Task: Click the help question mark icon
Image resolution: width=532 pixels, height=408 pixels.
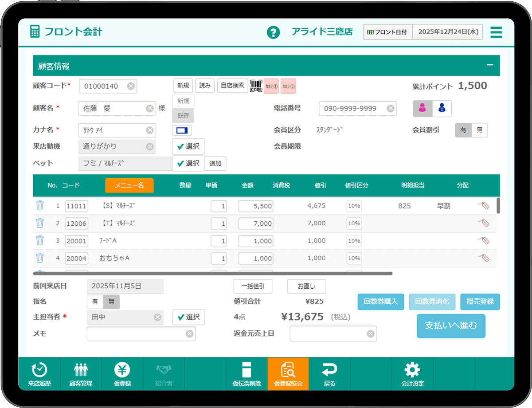Action: tap(274, 32)
